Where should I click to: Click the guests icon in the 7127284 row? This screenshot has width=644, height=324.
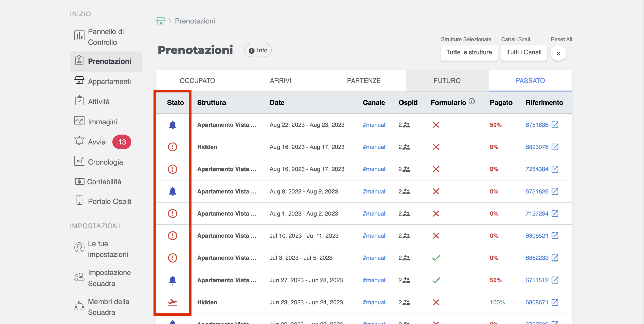point(406,214)
